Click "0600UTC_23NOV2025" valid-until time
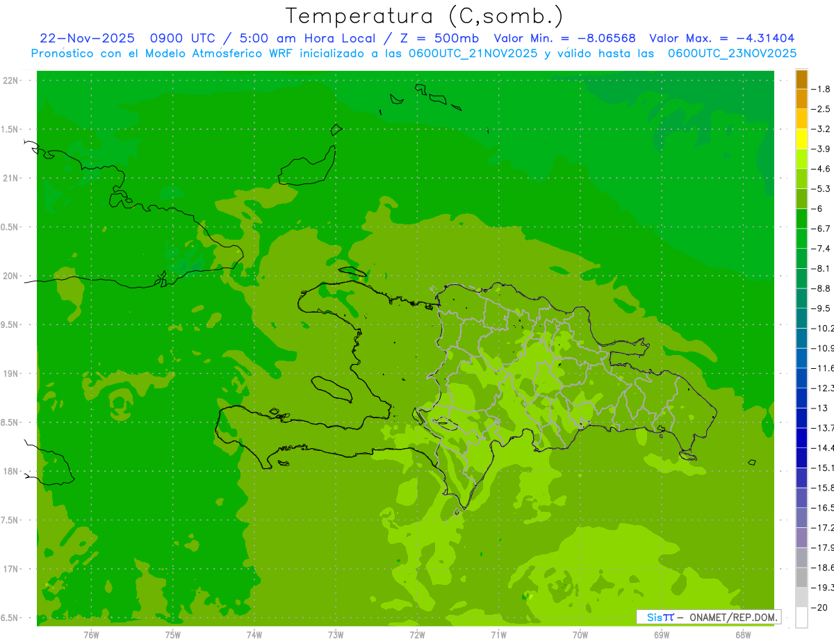The width and height of the screenshot is (834, 644). pos(732,53)
